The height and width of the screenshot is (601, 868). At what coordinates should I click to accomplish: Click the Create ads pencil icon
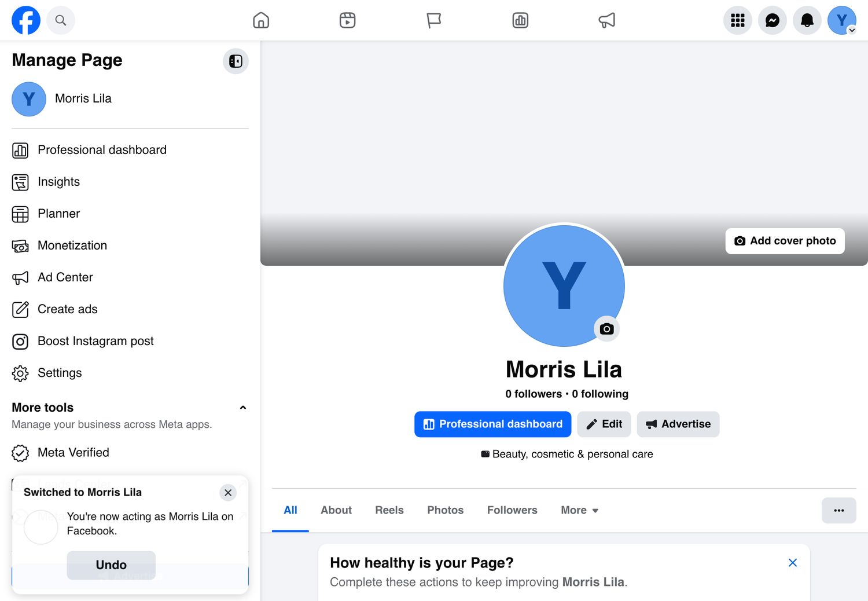(20, 310)
